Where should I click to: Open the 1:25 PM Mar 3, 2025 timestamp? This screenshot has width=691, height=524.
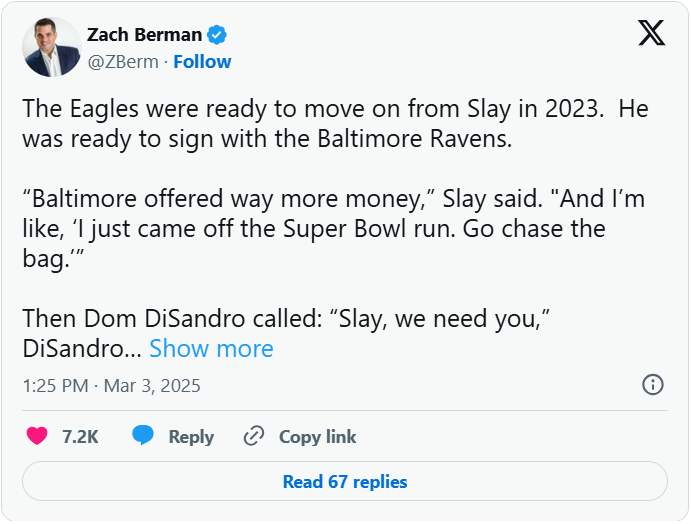111,385
